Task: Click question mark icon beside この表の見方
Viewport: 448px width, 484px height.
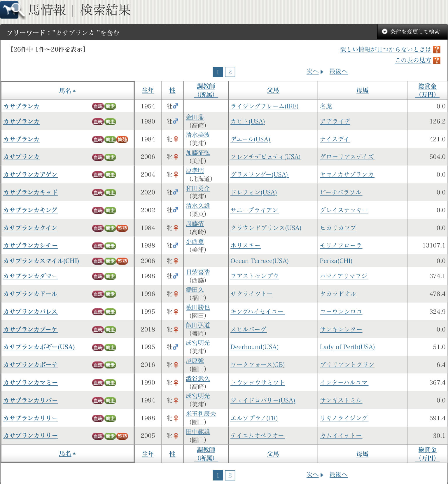Action: pos(437,60)
